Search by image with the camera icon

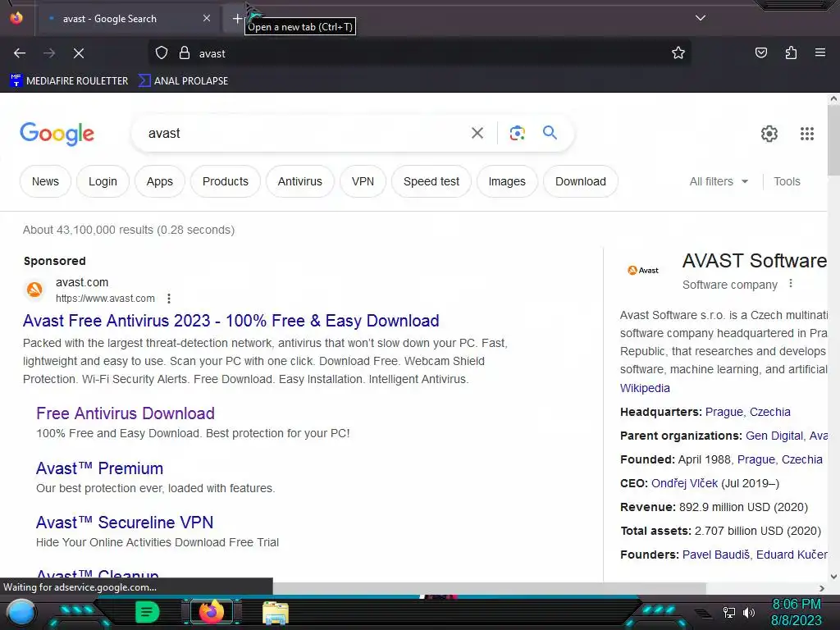[517, 133]
